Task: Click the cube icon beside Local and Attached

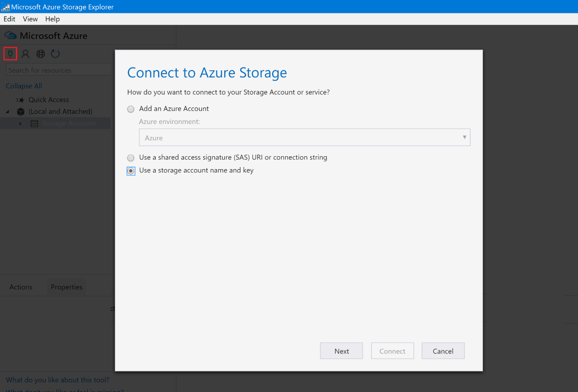Action: (x=21, y=112)
